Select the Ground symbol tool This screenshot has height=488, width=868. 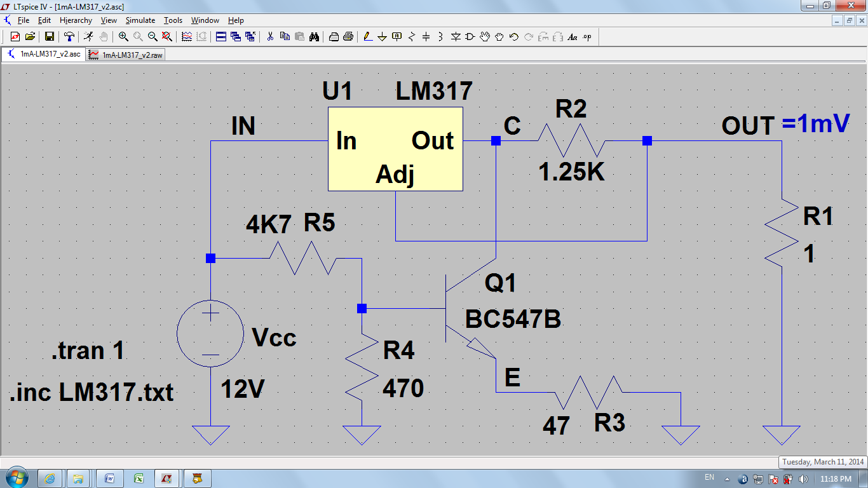click(x=383, y=37)
